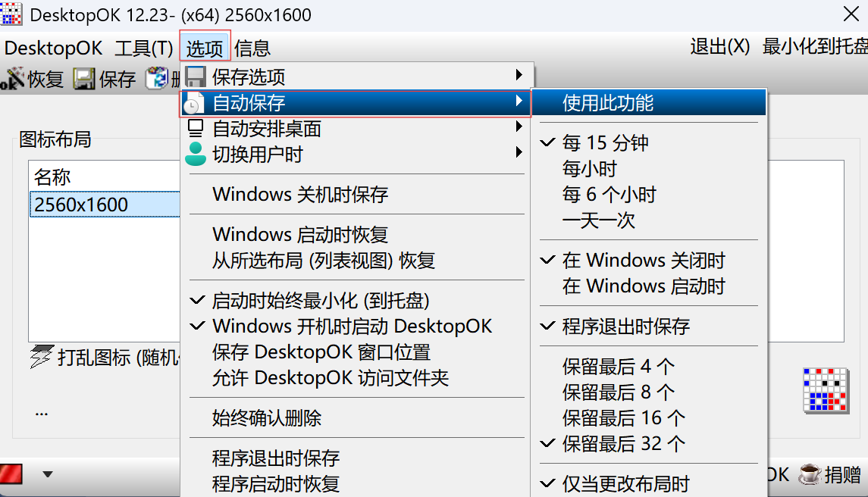Click the floppy icon beside 保存选项
The height and width of the screenshot is (497, 868).
[x=196, y=77]
